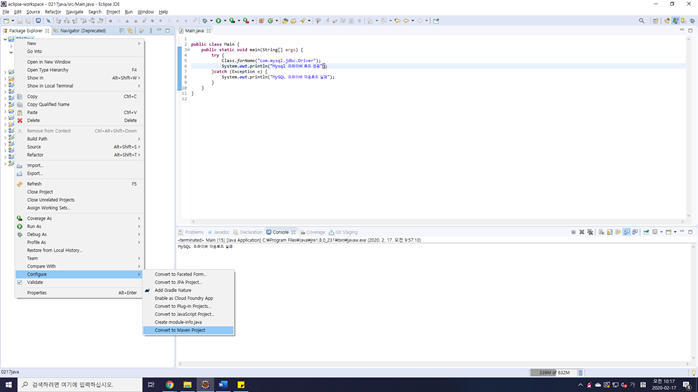Select Create module-info.java
The image size is (698, 392).
click(x=188, y=322)
